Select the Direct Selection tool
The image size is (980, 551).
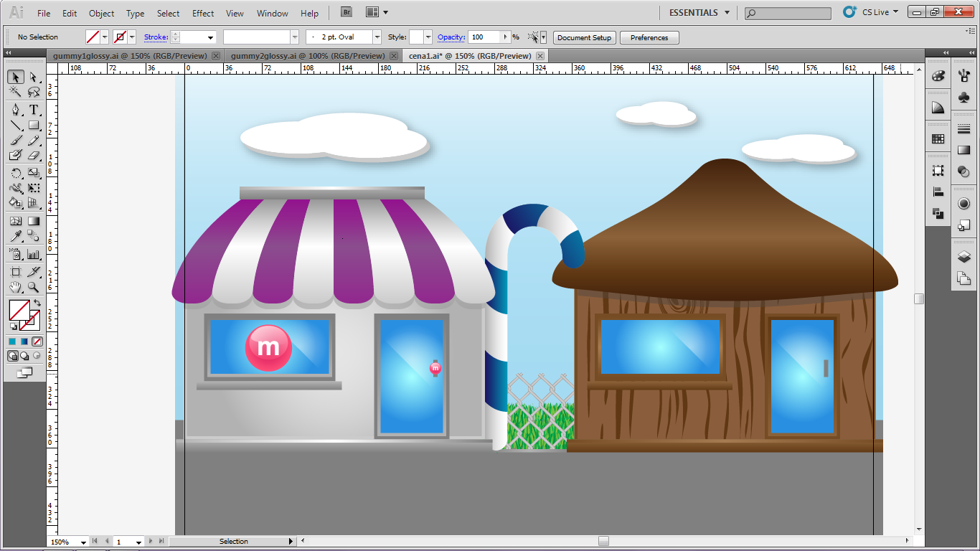[x=33, y=77]
